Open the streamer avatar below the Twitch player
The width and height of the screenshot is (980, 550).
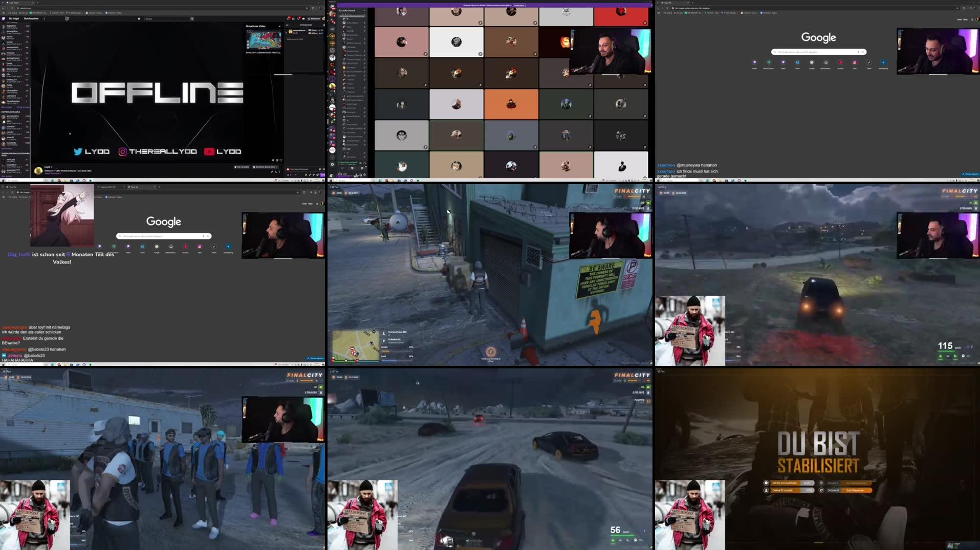[38, 170]
